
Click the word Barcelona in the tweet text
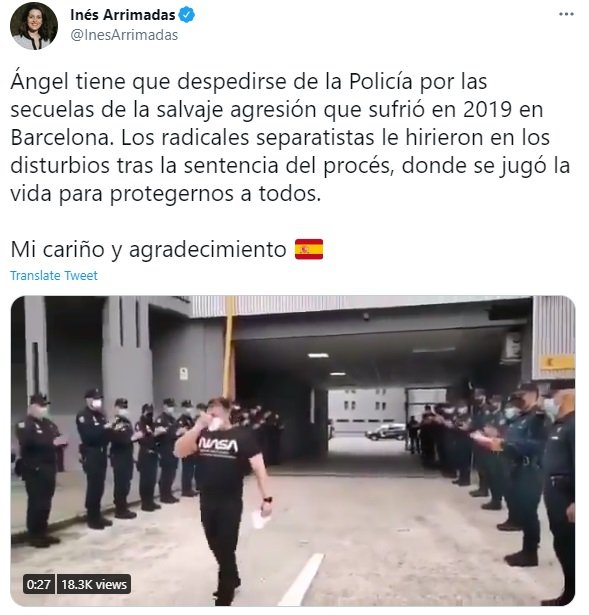(x=60, y=138)
